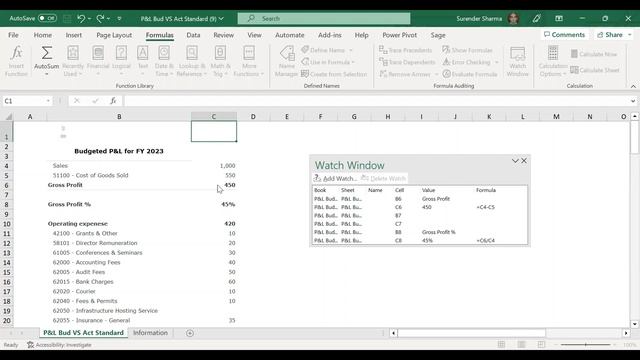The height and width of the screenshot is (360, 640).
Task: Click the AutoSum sigma icon
Action: [47, 53]
